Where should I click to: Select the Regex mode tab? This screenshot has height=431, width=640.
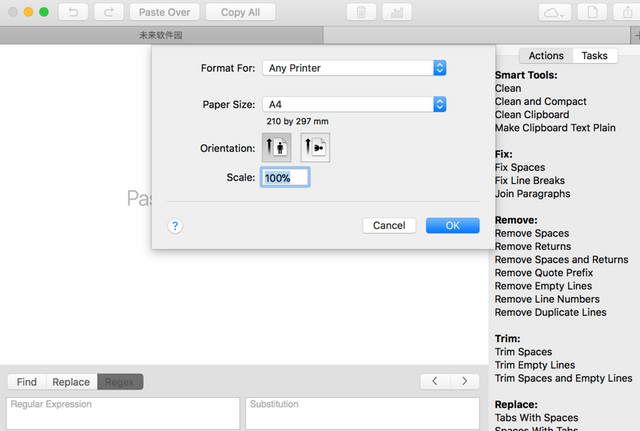click(x=120, y=382)
